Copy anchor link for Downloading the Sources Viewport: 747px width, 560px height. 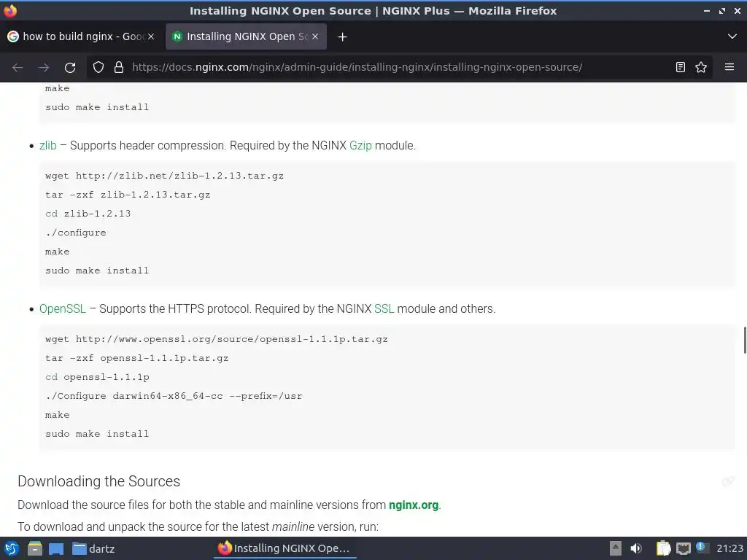(728, 481)
